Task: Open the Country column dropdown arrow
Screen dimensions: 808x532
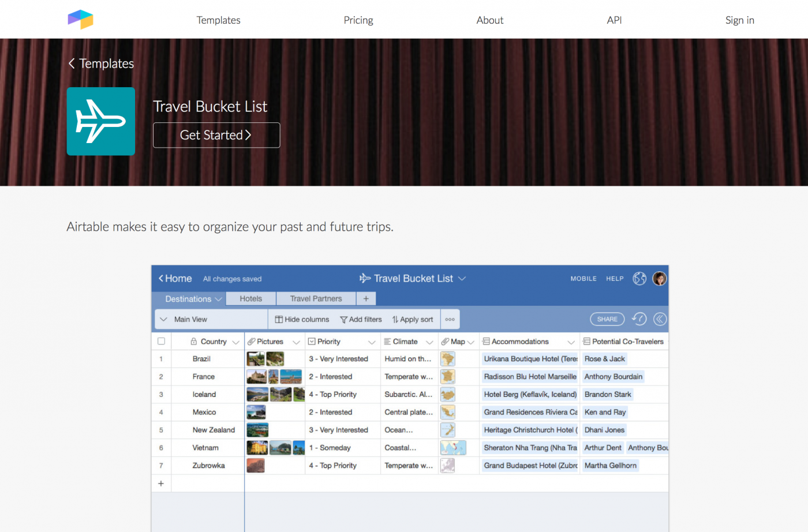Action: tap(235, 342)
